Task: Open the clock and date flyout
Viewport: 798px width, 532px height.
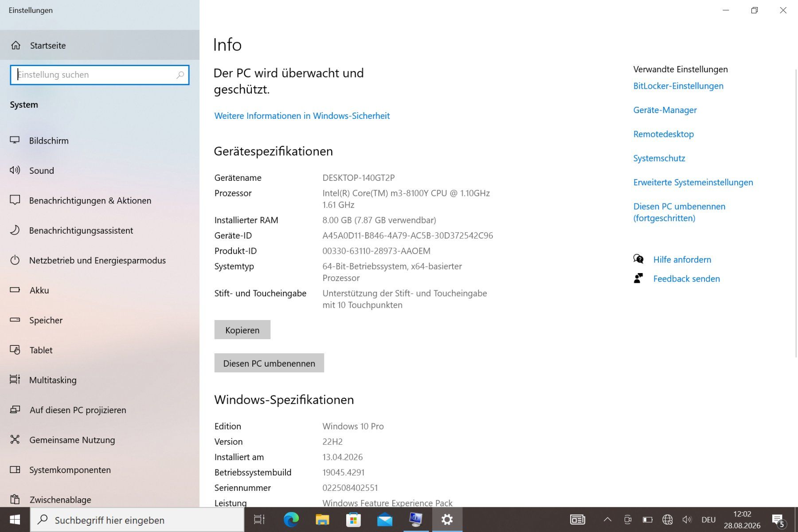Action: (x=742, y=520)
